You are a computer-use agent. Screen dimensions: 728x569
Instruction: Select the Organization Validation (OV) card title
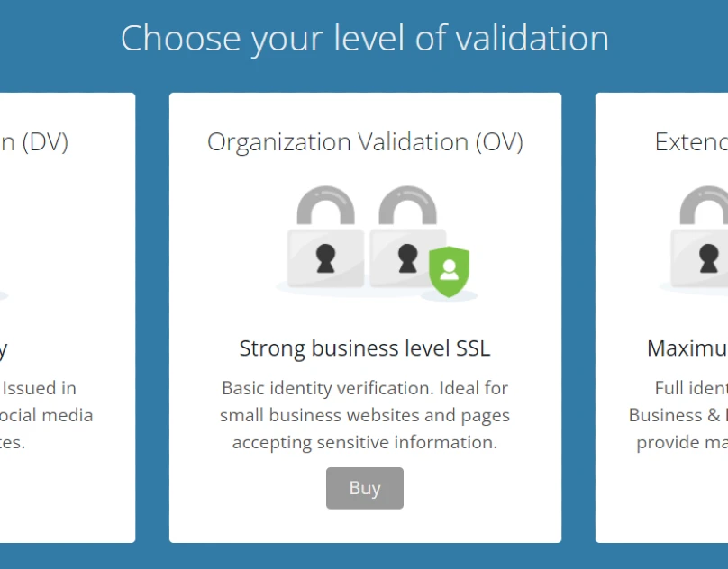point(365,141)
